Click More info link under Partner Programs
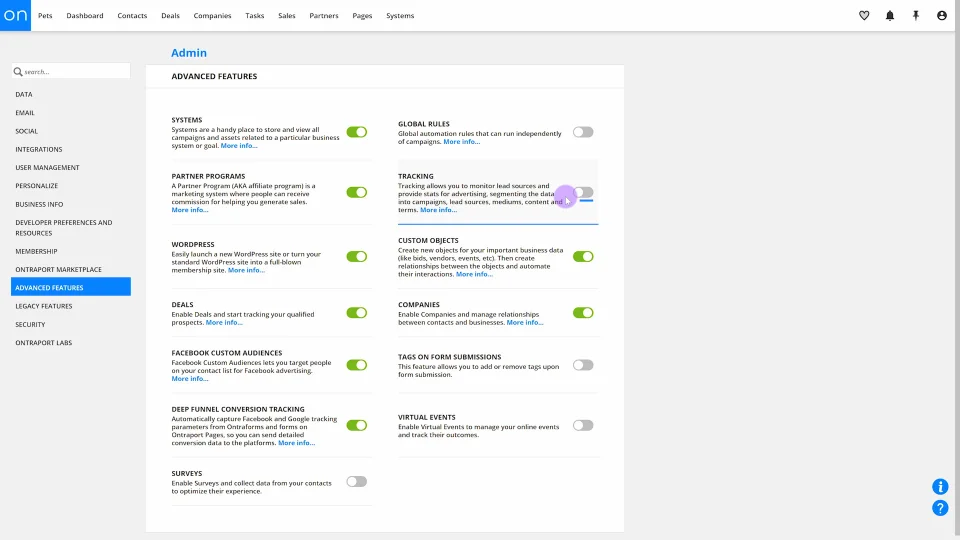Image resolution: width=960 pixels, height=540 pixels. tap(190, 210)
